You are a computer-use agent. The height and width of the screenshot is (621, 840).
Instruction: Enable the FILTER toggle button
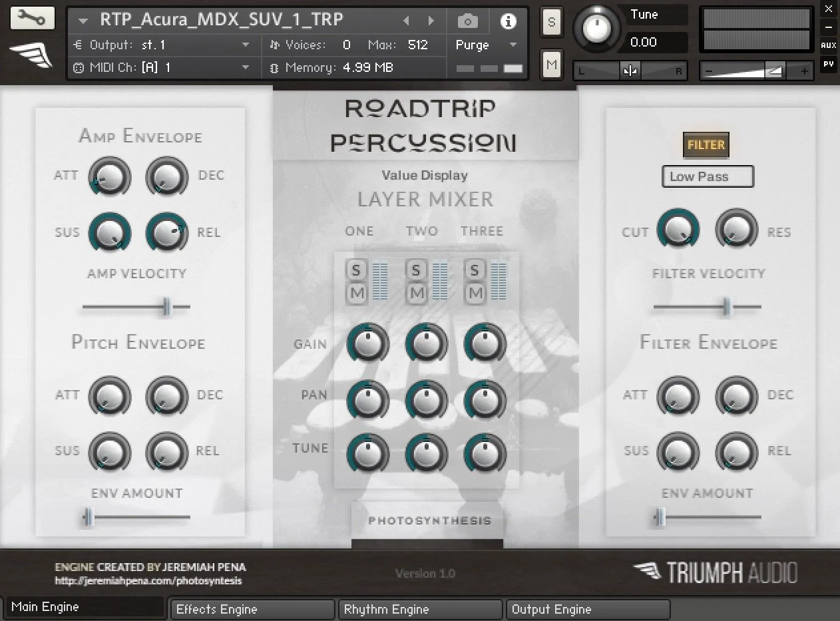[706, 144]
